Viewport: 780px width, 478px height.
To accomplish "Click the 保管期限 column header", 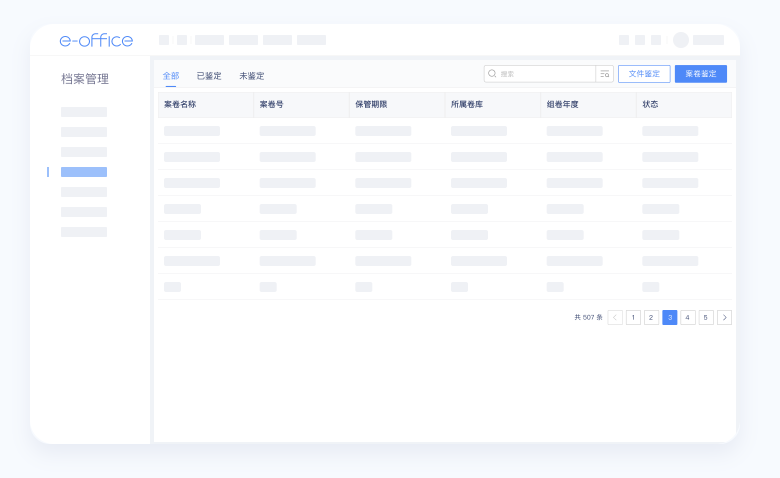I will (x=371, y=104).
